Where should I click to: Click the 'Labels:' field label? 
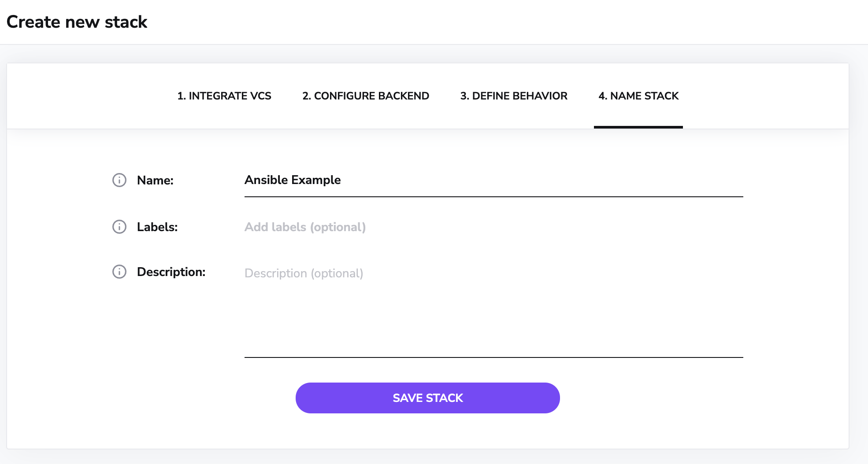pos(157,227)
